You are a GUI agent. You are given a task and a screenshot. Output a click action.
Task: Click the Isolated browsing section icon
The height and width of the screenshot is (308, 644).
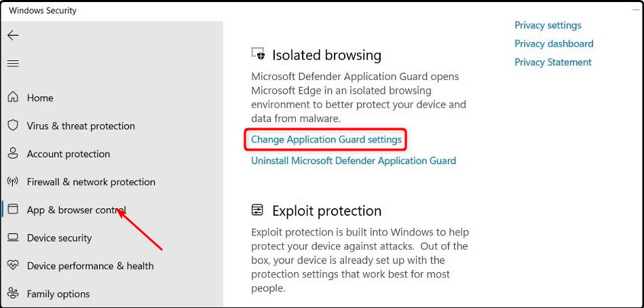258,54
